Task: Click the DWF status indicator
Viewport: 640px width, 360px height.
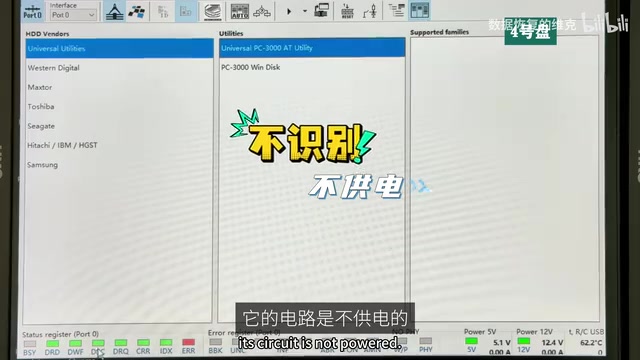Action: click(75, 343)
